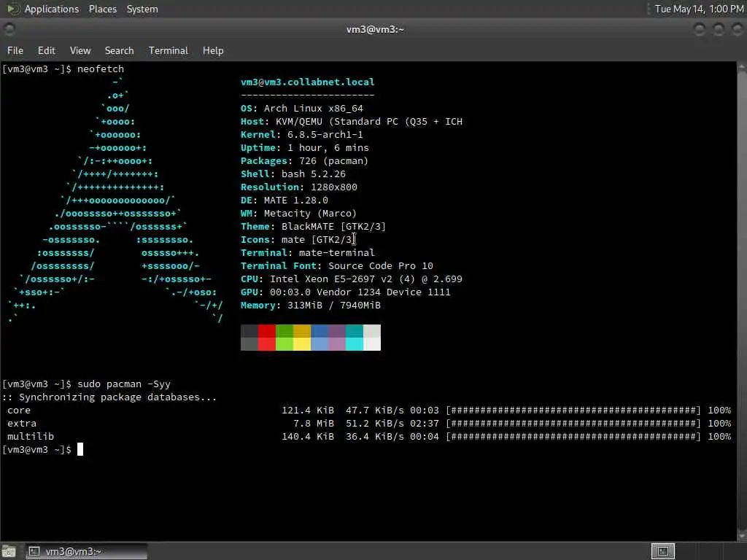Click the cyan color block in neofetch palette
This screenshot has width=747, height=560.
tap(355, 338)
